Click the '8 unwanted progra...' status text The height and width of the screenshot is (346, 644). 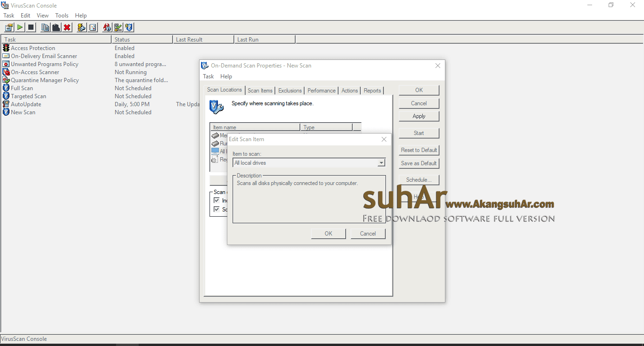click(140, 64)
